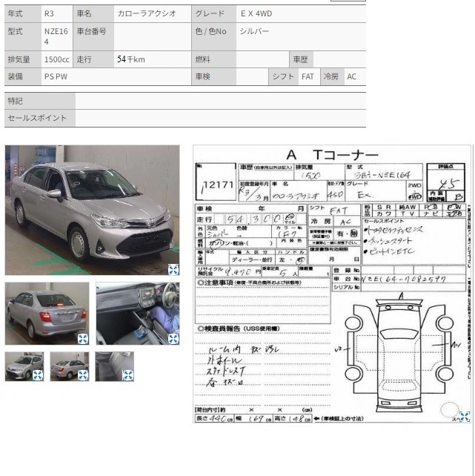The image size is (475, 476).
Task: Click expand icon on main front car photo
Action: (173, 269)
